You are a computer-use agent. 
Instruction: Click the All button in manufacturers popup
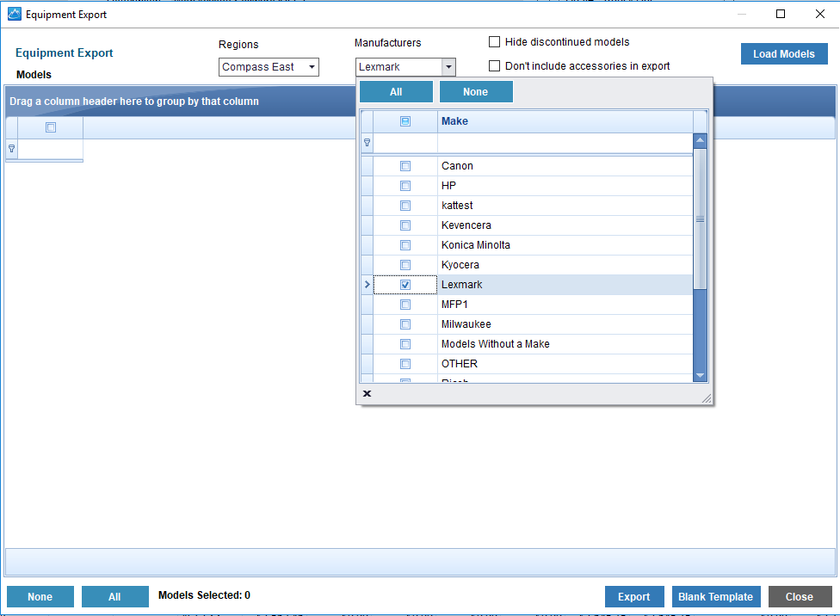coord(396,91)
